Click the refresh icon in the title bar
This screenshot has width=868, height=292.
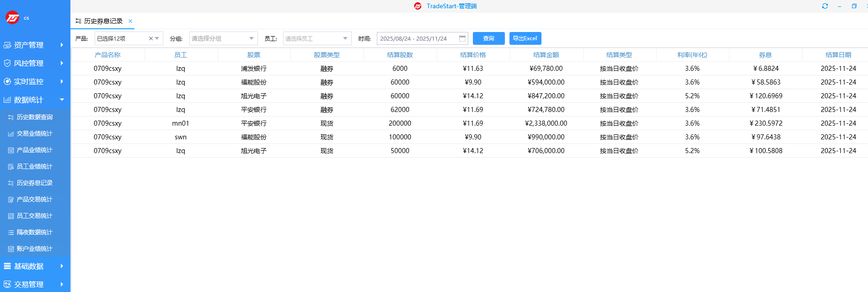pyautogui.click(x=825, y=6)
